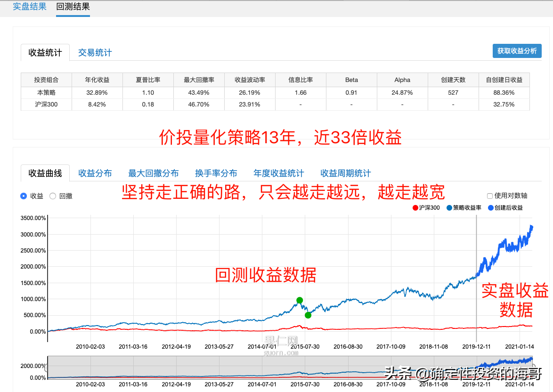Click the 26.19% volatility cell
This screenshot has width=553, height=392.
point(250,92)
